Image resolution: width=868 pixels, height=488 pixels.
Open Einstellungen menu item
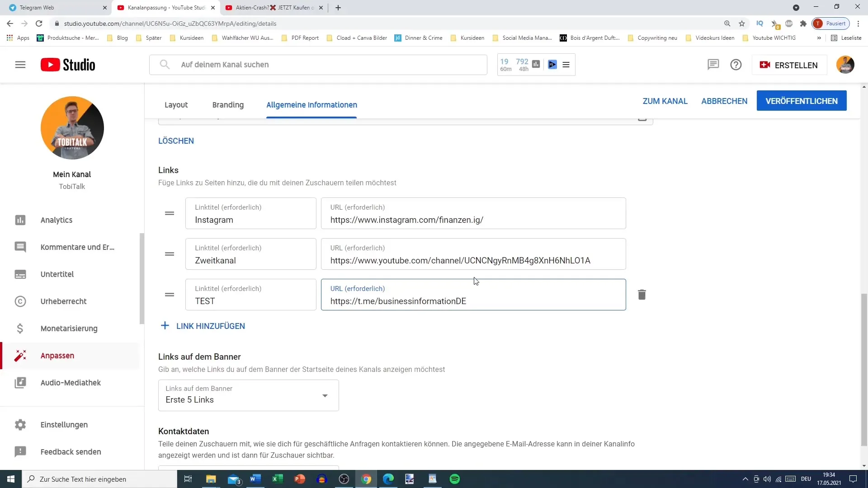point(64,424)
